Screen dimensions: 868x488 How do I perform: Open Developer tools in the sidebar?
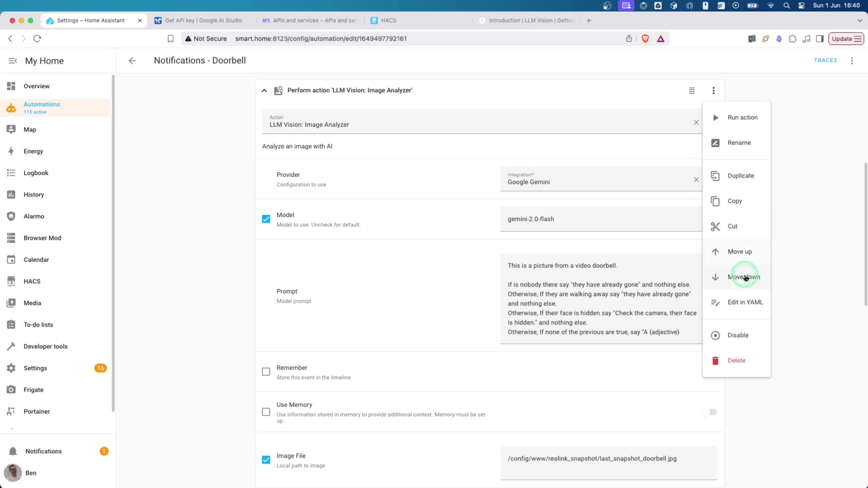pyautogui.click(x=45, y=346)
